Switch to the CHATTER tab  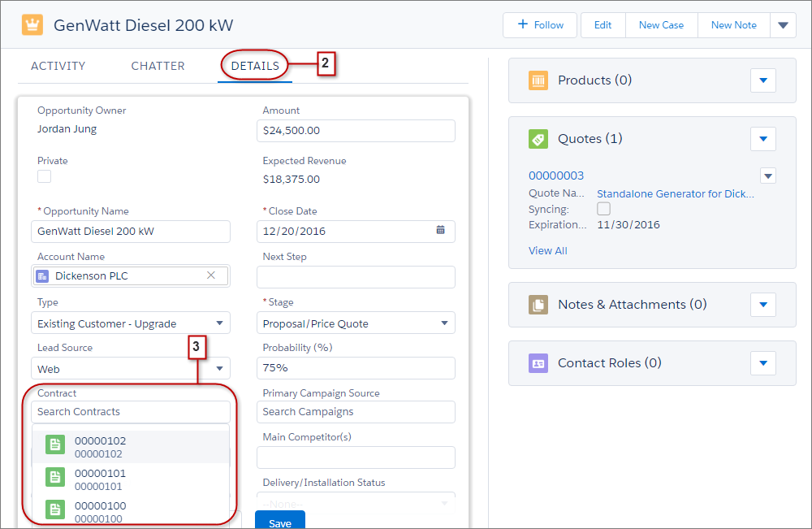(x=158, y=66)
